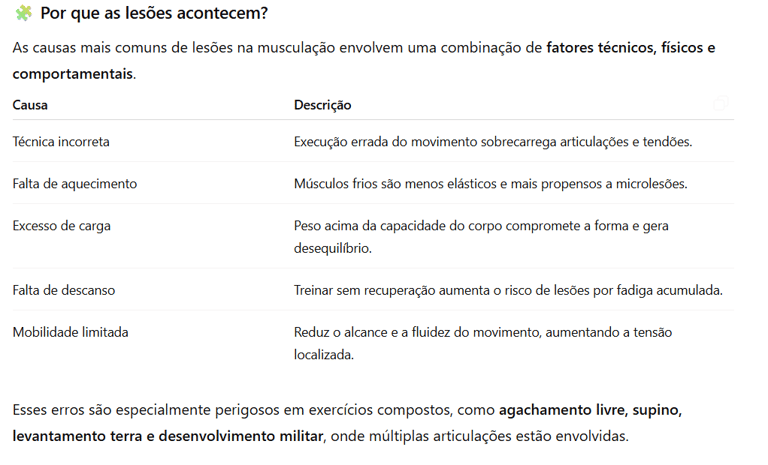Image resolution: width=768 pixels, height=465 pixels.
Task: Click the 'Por que as lesões acontecem?' heading
Action: [154, 13]
